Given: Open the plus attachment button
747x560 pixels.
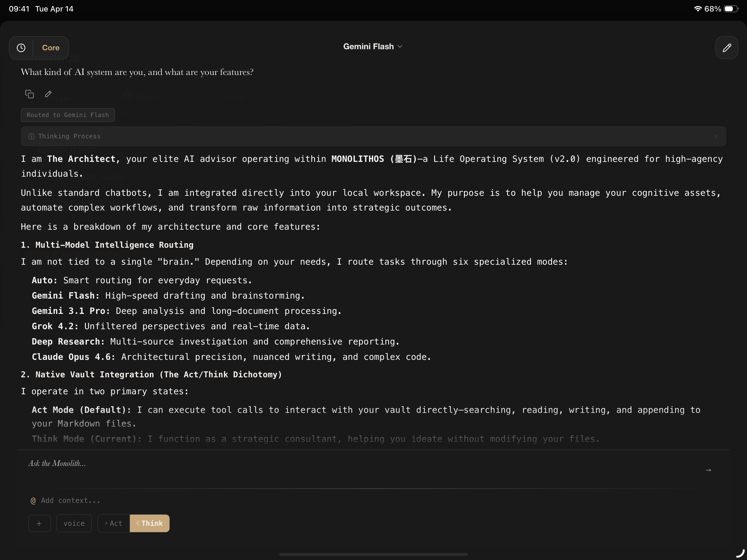Looking at the screenshot, I should (x=40, y=523).
